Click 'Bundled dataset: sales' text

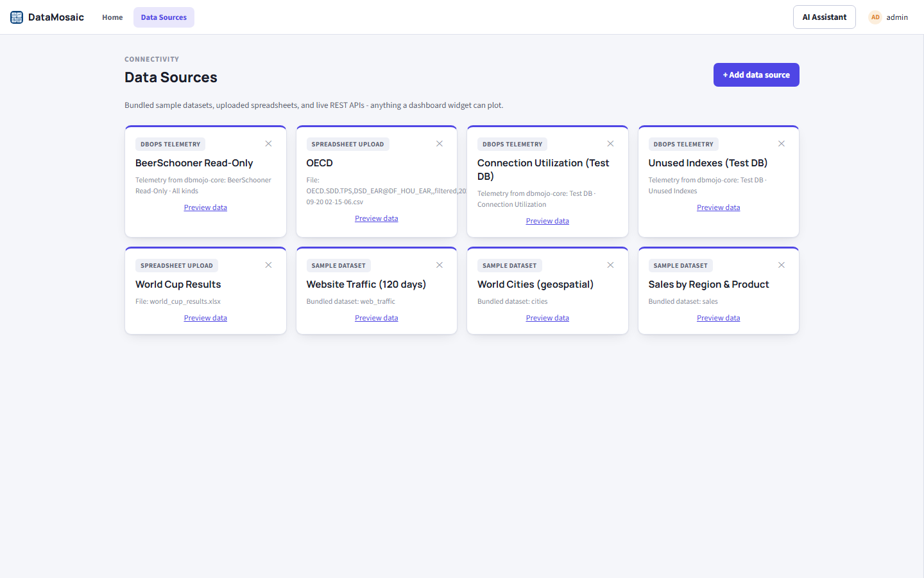point(683,301)
